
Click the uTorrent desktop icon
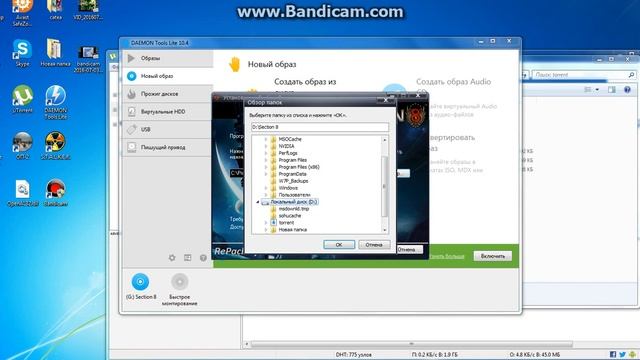click(x=22, y=96)
